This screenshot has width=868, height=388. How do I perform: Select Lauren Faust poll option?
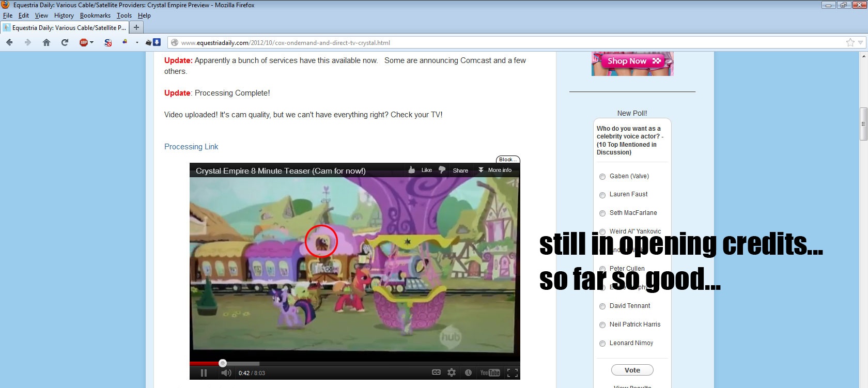pos(602,195)
